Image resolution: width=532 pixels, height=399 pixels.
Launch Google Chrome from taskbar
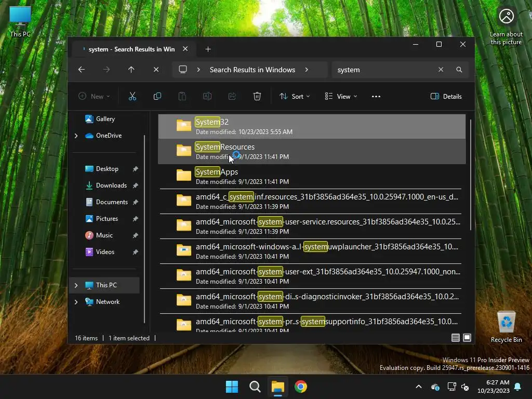pyautogui.click(x=301, y=387)
